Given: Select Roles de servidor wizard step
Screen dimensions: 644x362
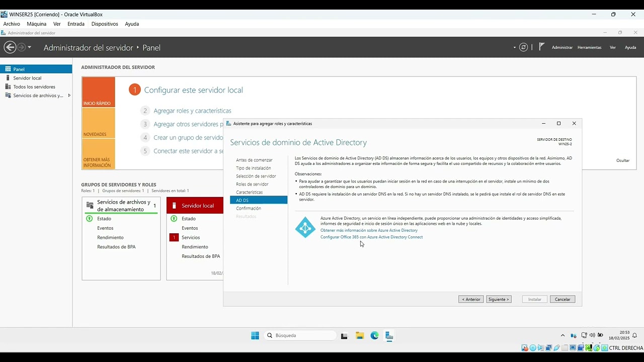Looking at the screenshot, I should (x=252, y=184).
